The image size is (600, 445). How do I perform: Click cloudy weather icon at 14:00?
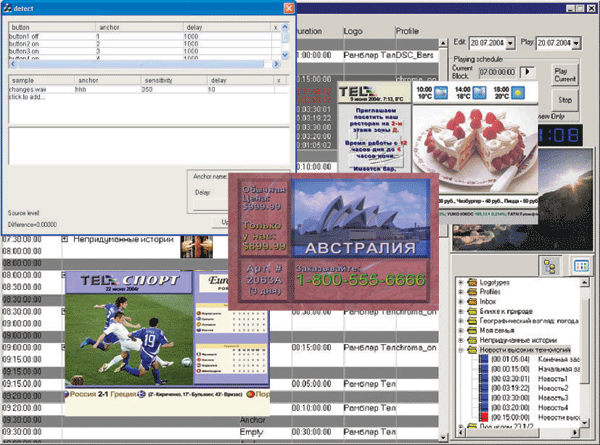tap(479, 93)
